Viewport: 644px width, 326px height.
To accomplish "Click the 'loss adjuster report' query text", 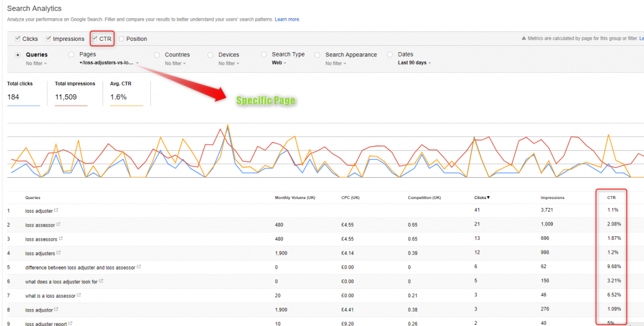I will (x=46, y=323).
